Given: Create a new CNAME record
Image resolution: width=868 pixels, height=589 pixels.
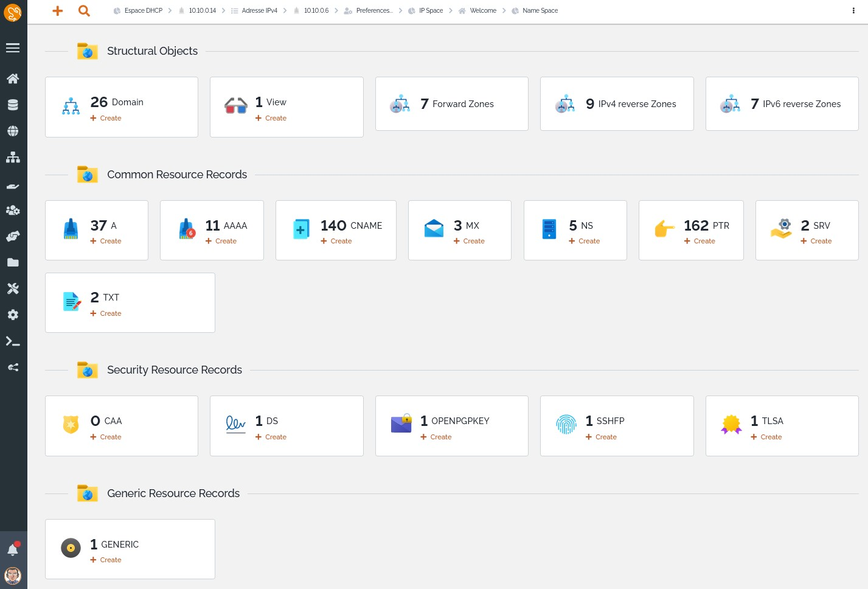Looking at the screenshot, I should pos(341,241).
